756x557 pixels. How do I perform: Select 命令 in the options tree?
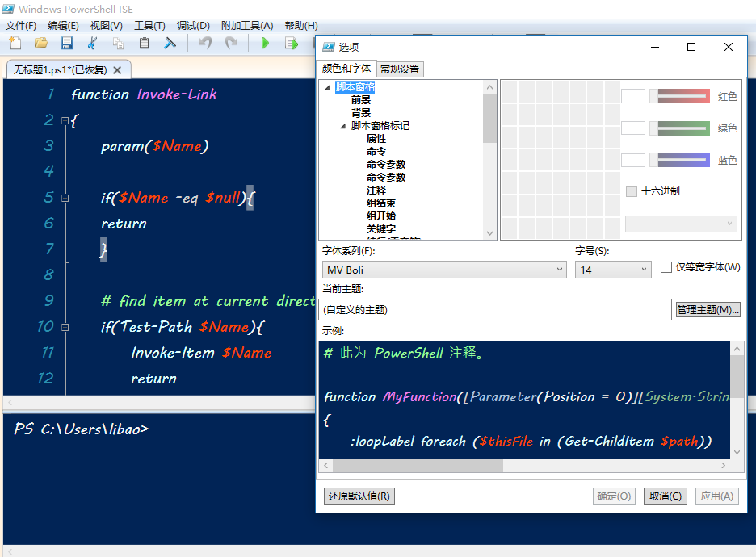[x=376, y=152]
